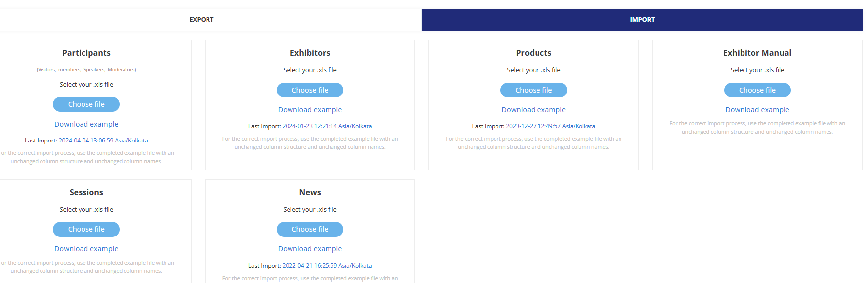Open News last import date 2022-04-21
The height and width of the screenshot is (283, 868).
327,266
